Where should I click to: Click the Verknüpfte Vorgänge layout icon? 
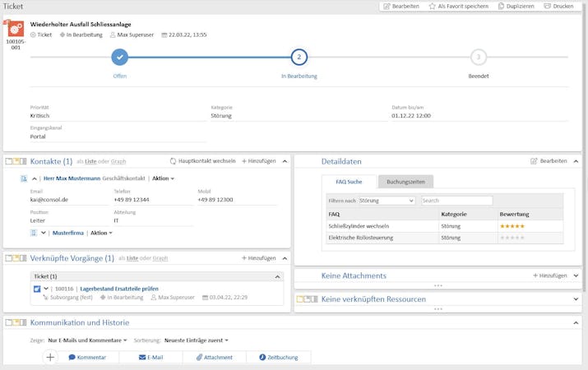[16, 258]
